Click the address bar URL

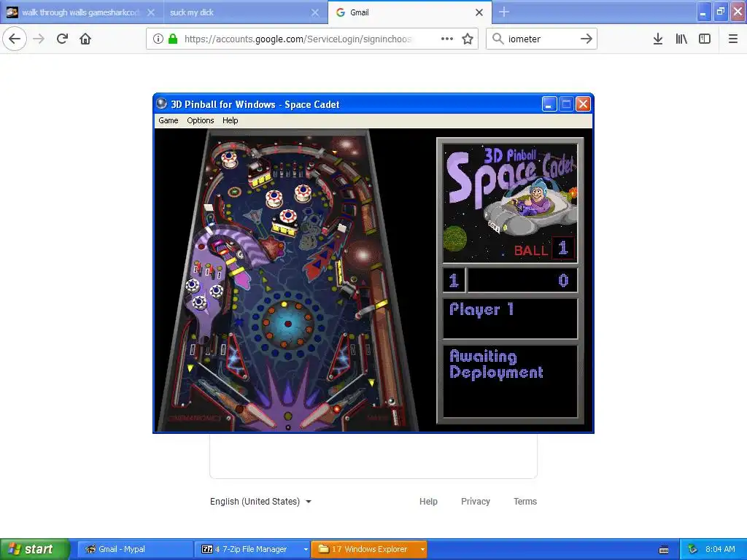(298, 39)
